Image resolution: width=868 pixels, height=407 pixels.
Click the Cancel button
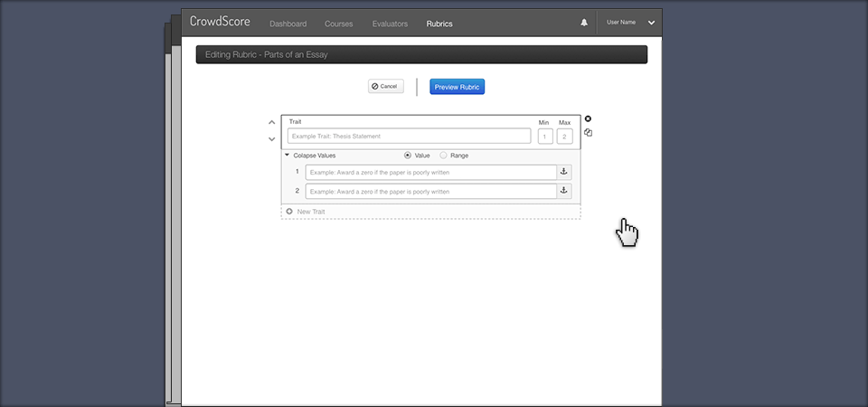pyautogui.click(x=386, y=87)
